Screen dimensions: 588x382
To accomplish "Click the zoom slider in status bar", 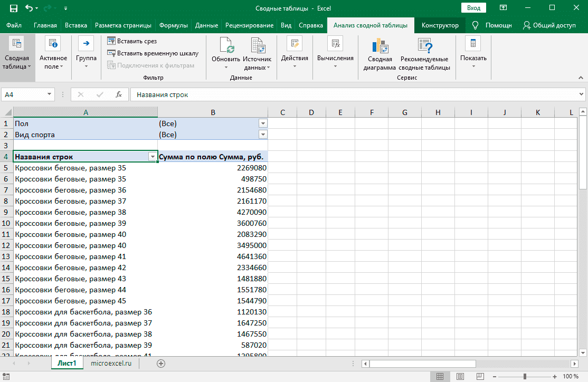I will (525, 376).
